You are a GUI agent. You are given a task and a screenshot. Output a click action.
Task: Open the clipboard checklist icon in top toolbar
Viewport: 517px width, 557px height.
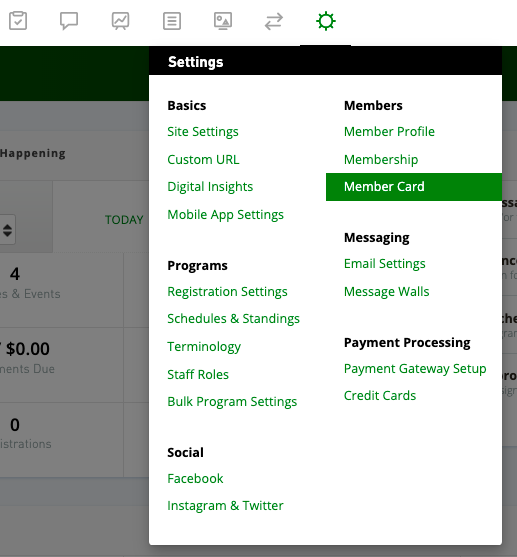18,21
